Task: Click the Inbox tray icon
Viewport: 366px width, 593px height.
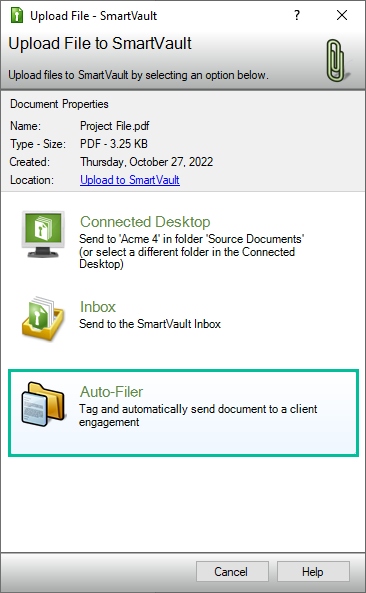Action: [x=43, y=319]
